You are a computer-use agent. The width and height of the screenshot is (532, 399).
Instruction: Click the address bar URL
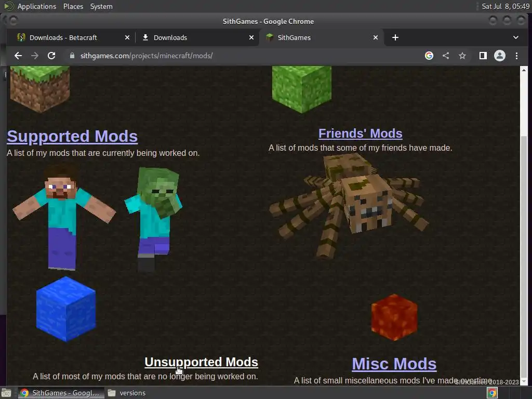click(x=147, y=56)
